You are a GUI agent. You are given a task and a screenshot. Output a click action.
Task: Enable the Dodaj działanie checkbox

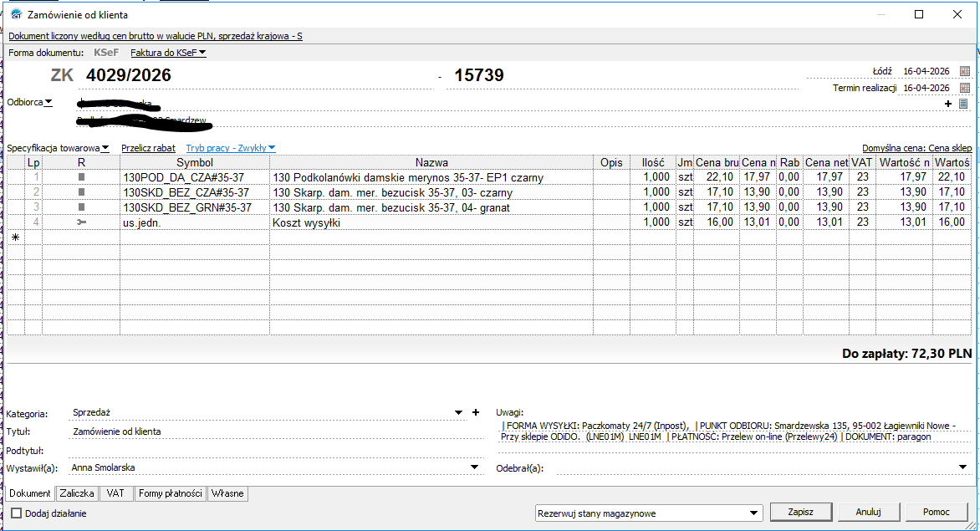tap(17, 513)
